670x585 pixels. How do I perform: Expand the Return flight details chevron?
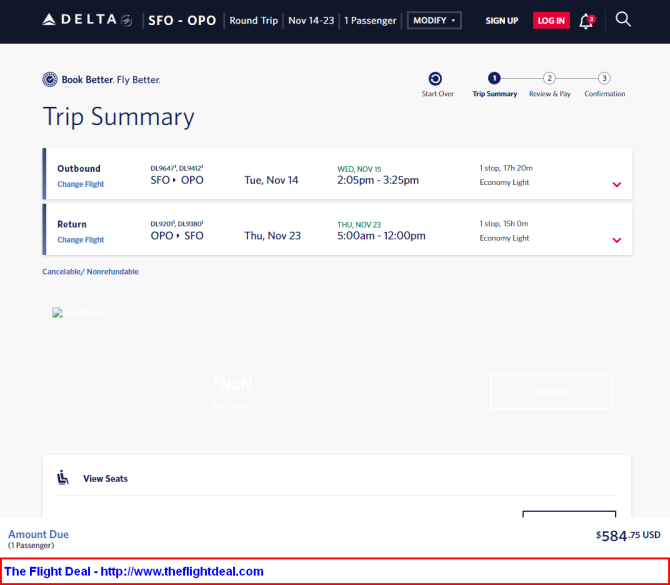[x=616, y=240]
